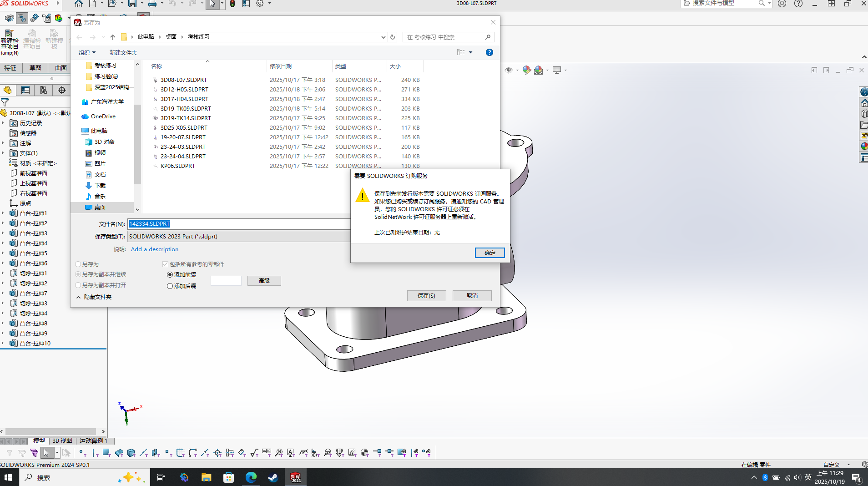
Task: Click the Save icon in top toolbar
Action: 132,4
